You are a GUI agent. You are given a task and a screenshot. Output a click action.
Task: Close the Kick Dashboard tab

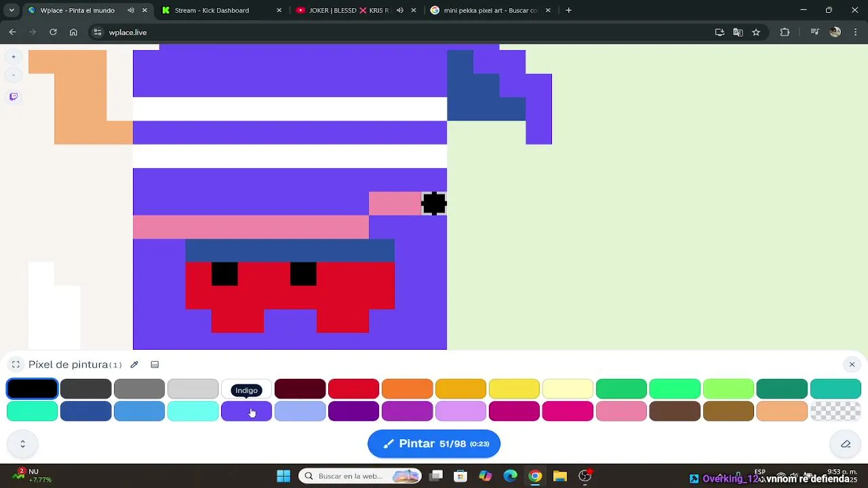(x=279, y=10)
